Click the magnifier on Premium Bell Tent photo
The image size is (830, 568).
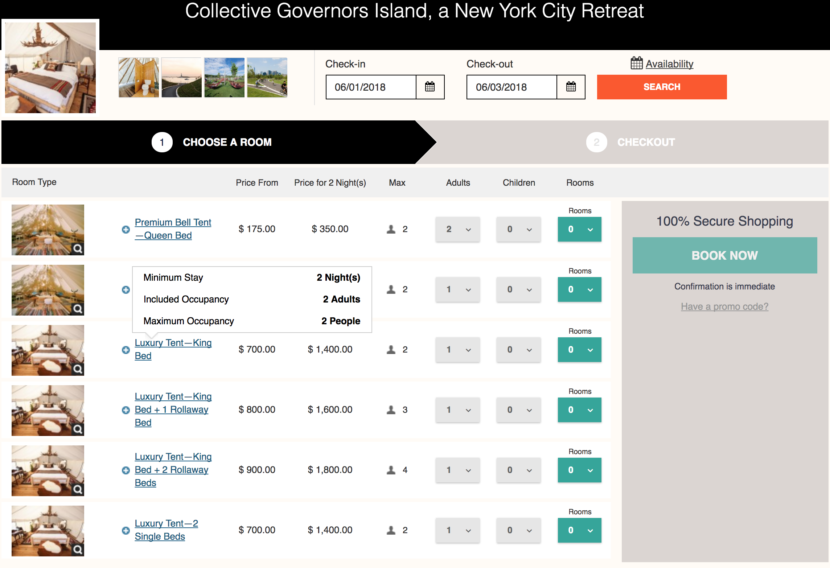77,248
